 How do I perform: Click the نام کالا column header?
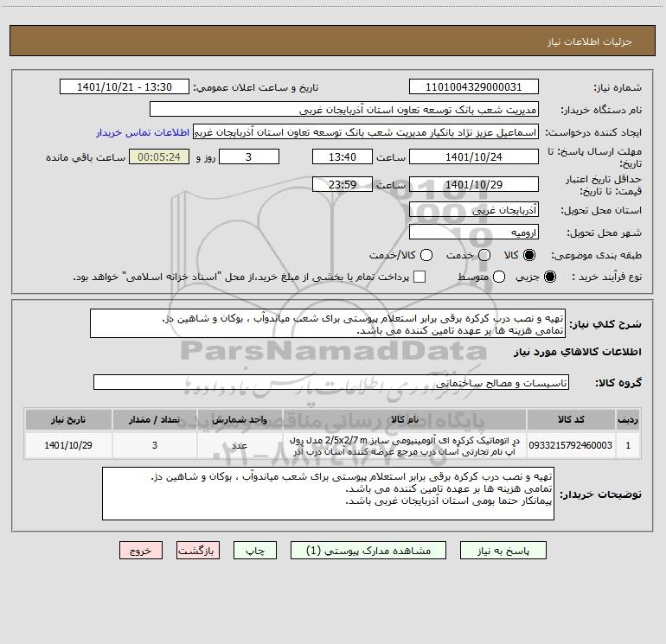coord(405,419)
